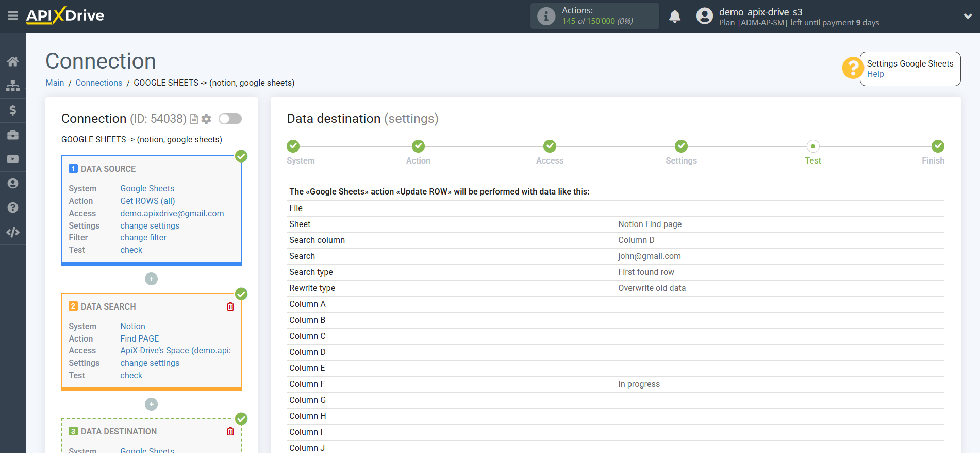Click the notifications bell icon
This screenshot has height=453, width=980.
tap(674, 17)
